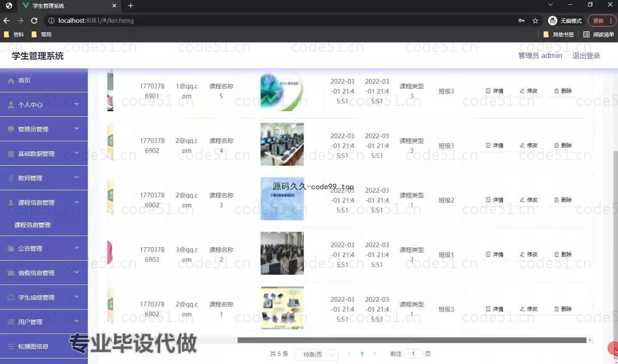Expand the 管理员管理 submenu
The image size is (618, 364).
(x=77, y=128)
